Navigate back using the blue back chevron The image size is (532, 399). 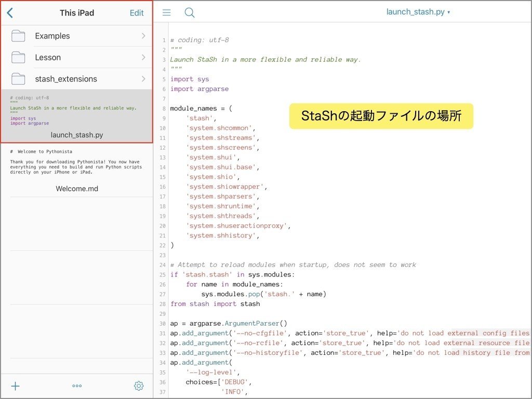point(11,12)
